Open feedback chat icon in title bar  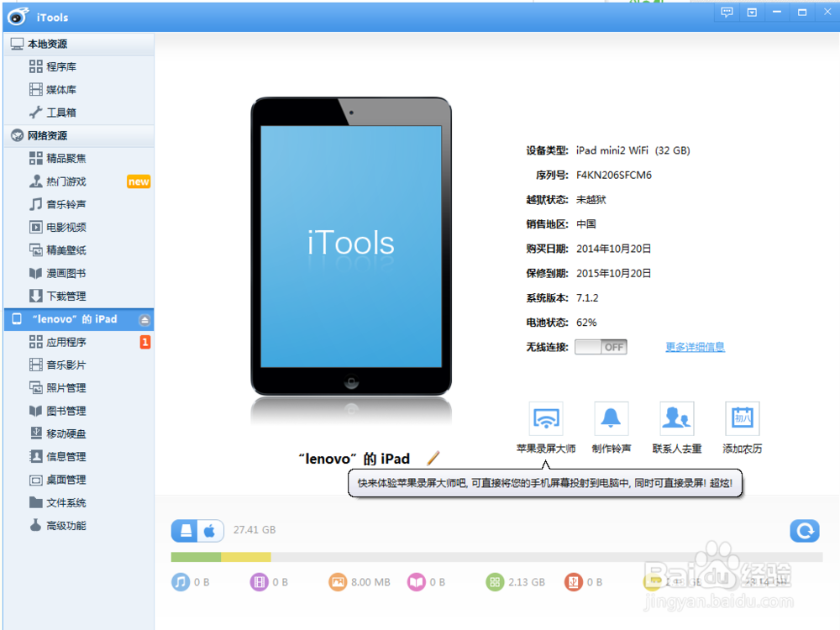point(727,13)
